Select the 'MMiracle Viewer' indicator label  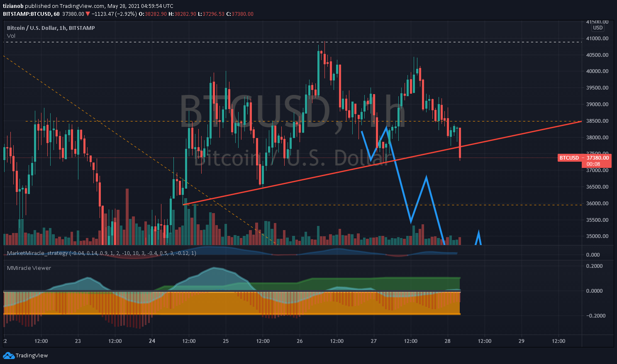(x=29, y=268)
